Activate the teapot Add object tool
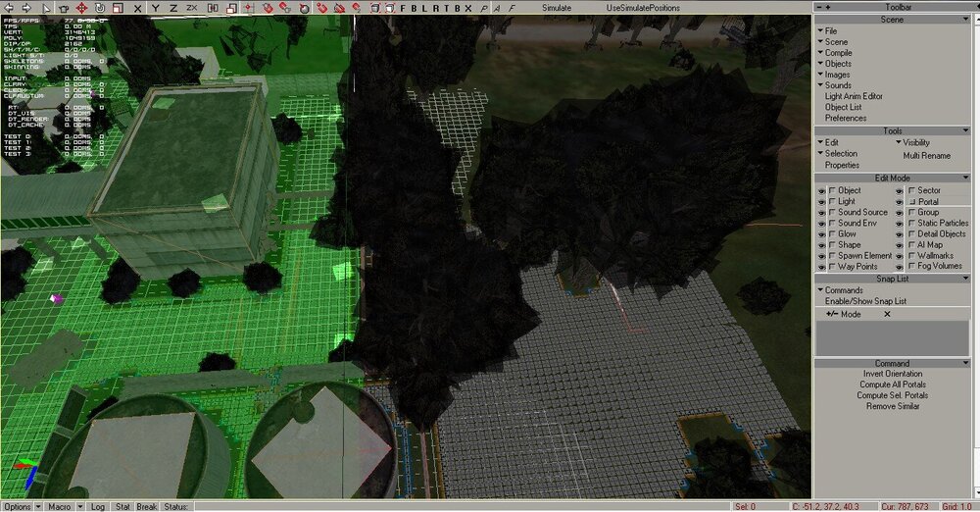This screenshot has height=512, width=980. coord(63,8)
